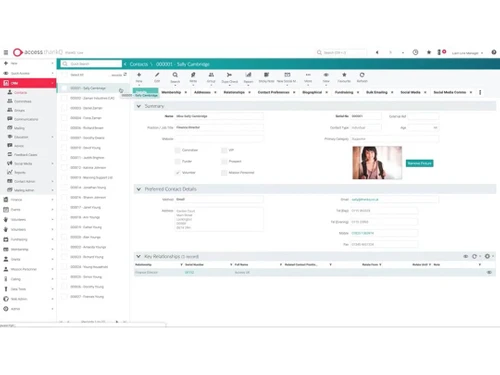The width and height of the screenshot is (500, 375).
Task: Tick checkbox for 000002 Zaman Industries
Action: coord(64,98)
